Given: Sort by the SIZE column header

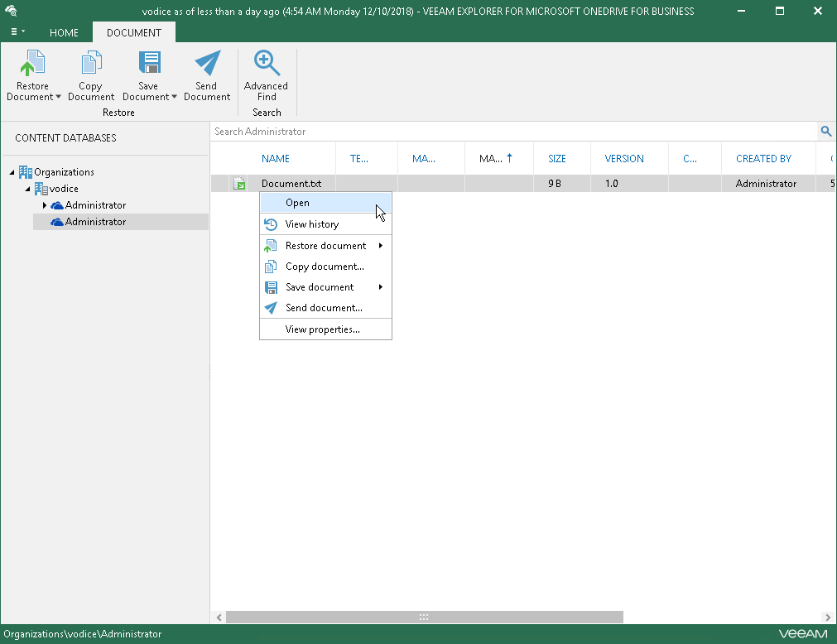Looking at the screenshot, I should click(x=556, y=158).
